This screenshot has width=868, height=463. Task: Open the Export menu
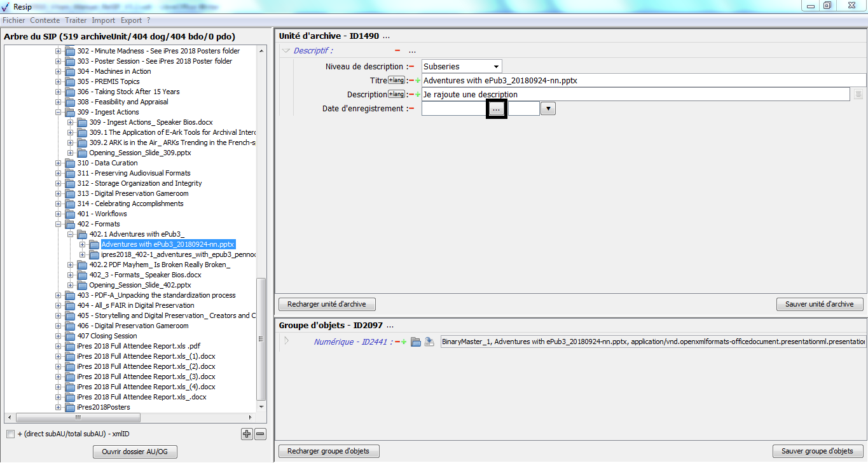(x=131, y=20)
